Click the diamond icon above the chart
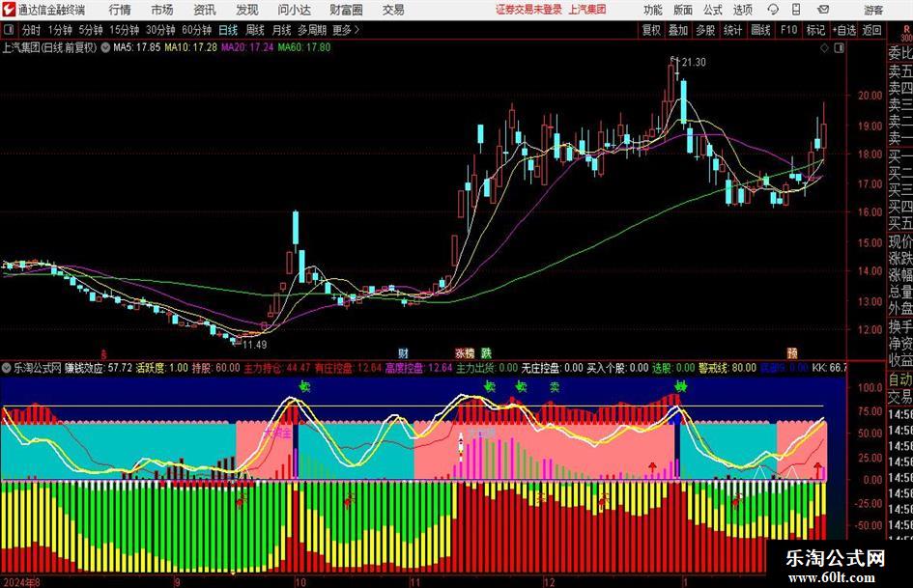 [x=824, y=47]
